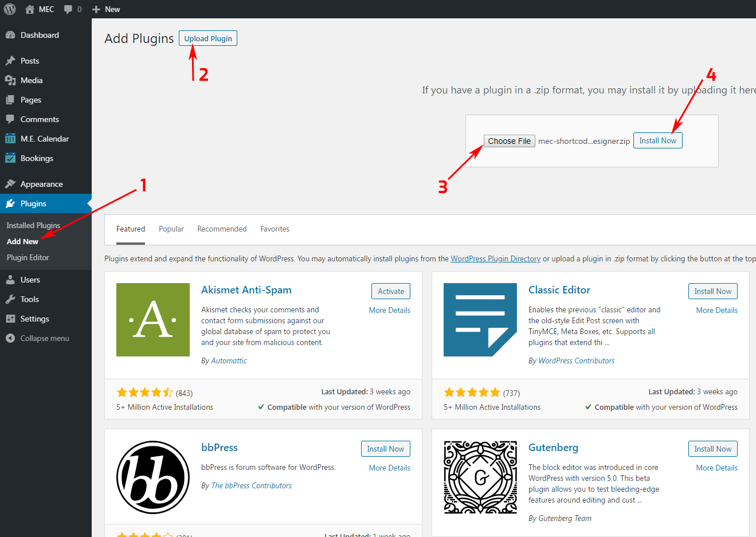This screenshot has width=756, height=537.
Task: Open the WordPress Plugin Directory link
Action: pos(496,258)
